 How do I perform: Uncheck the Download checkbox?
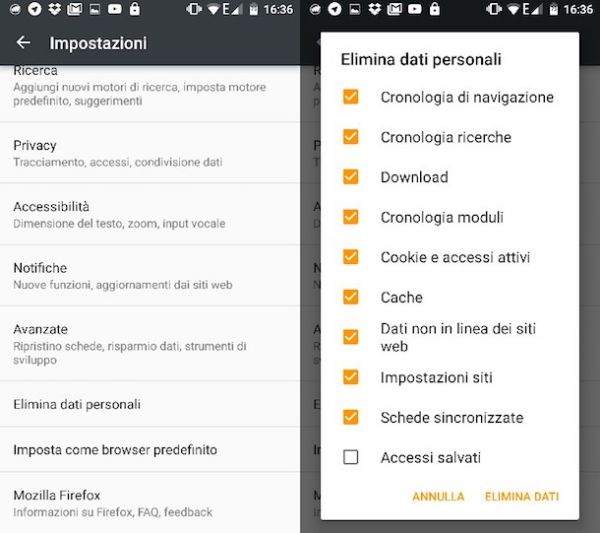pos(351,177)
